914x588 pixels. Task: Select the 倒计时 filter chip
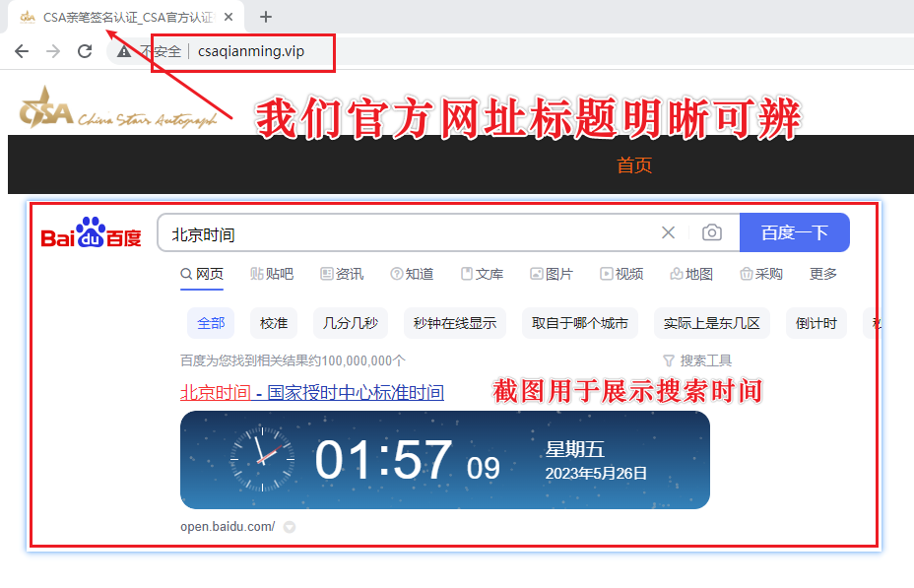[816, 323]
